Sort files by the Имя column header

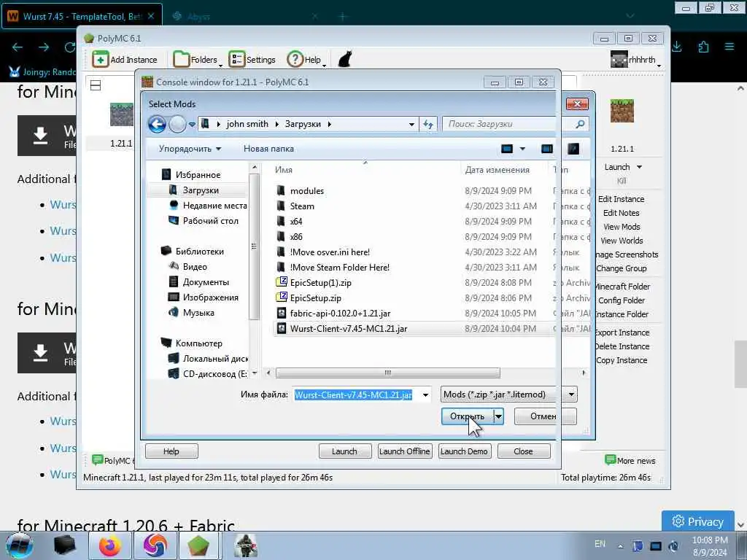click(366, 169)
